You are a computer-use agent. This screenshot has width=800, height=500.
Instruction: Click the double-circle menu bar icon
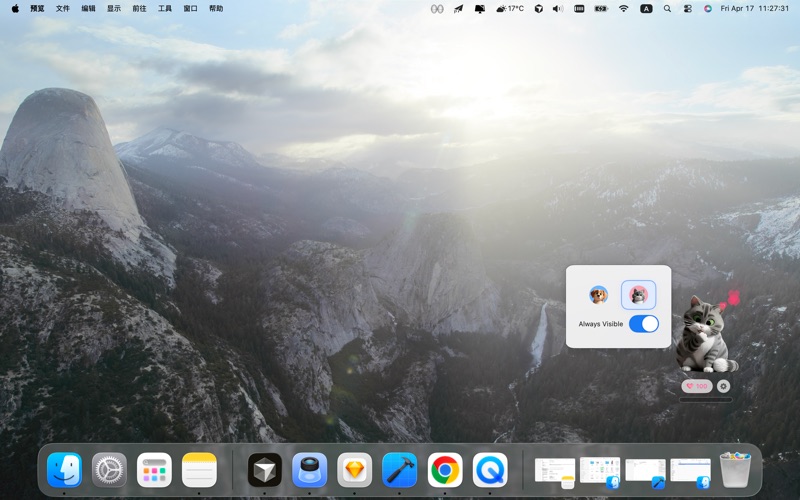[x=437, y=9]
